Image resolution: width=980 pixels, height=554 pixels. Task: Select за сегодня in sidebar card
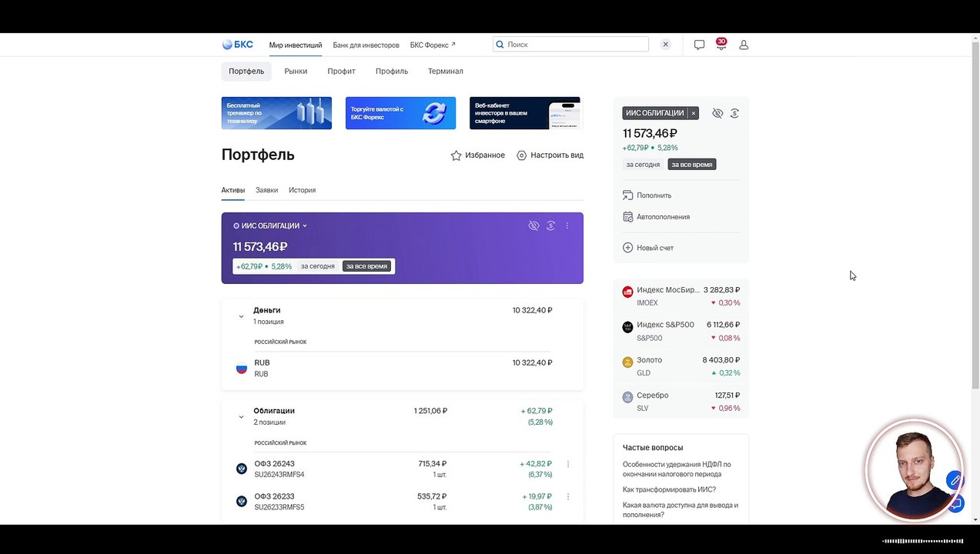pyautogui.click(x=643, y=165)
